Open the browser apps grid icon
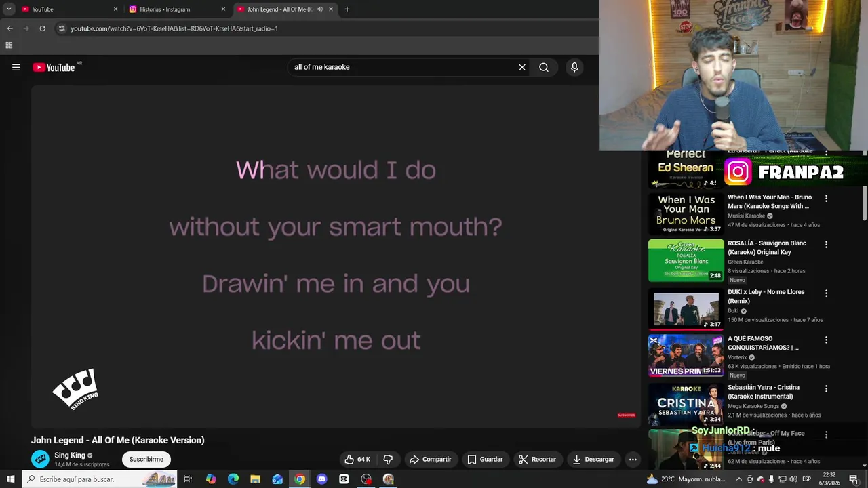This screenshot has height=488, width=868. [9, 45]
